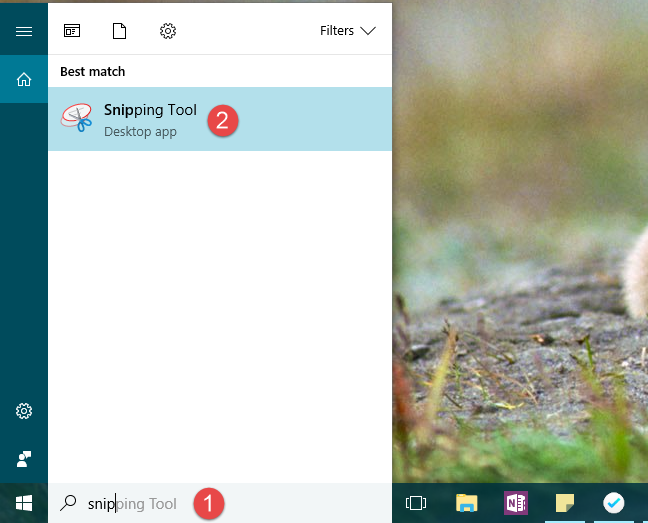The width and height of the screenshot is (648, 523).
Task: Click the magnifier icon in search box
Action: point(68,504)
